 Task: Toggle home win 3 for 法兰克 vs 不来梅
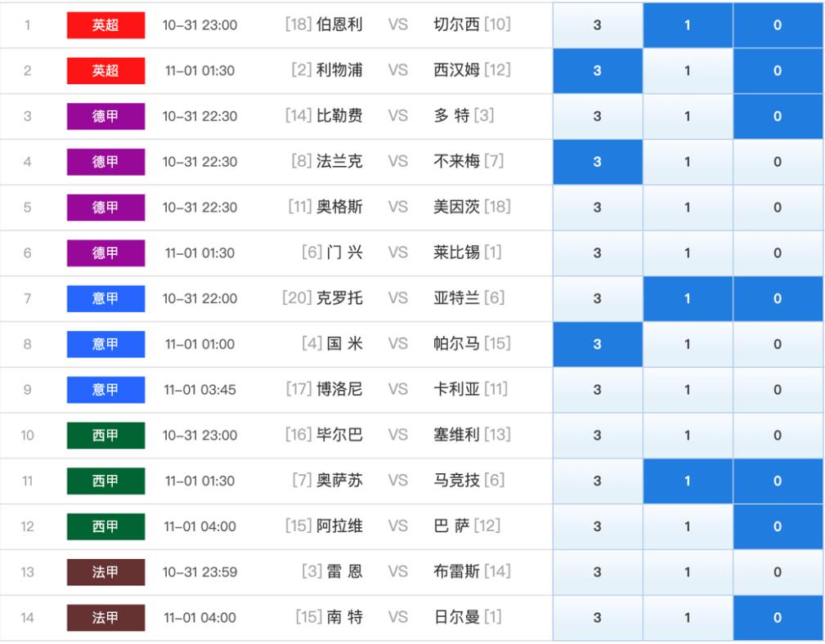point(598,162)
